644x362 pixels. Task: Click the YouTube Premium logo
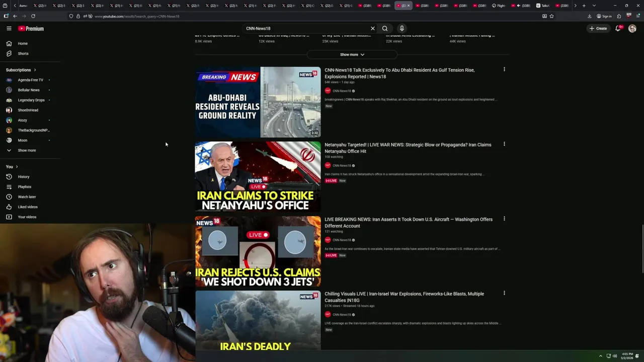point(31,29)
